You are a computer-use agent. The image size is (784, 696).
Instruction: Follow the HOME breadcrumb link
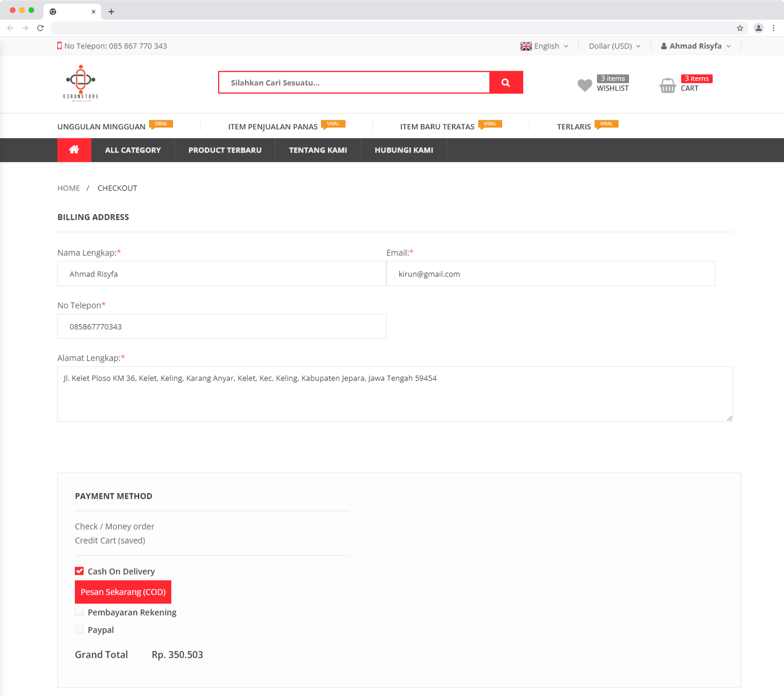[68, 188]
